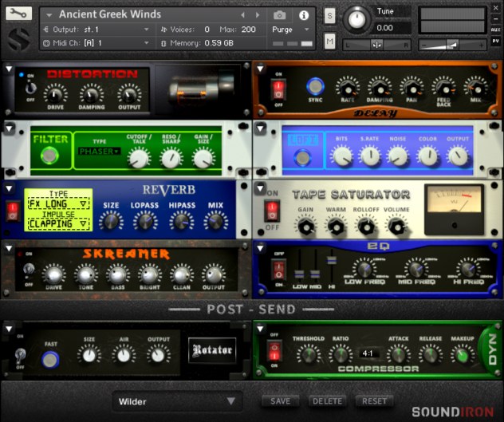This screenshot has height=422, width=504.
Task: Expand the Delay module menu triangle
Action: pos(260,69)
